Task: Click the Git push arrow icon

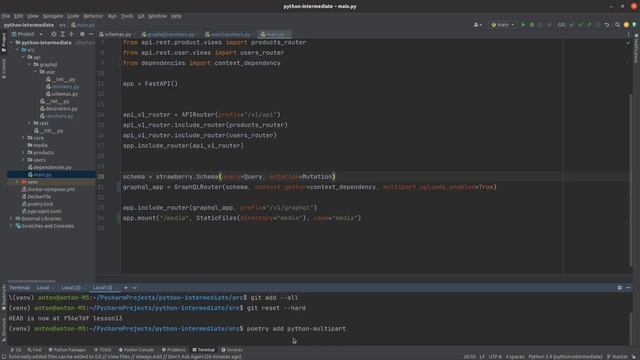Action: (x=589, y=25)
